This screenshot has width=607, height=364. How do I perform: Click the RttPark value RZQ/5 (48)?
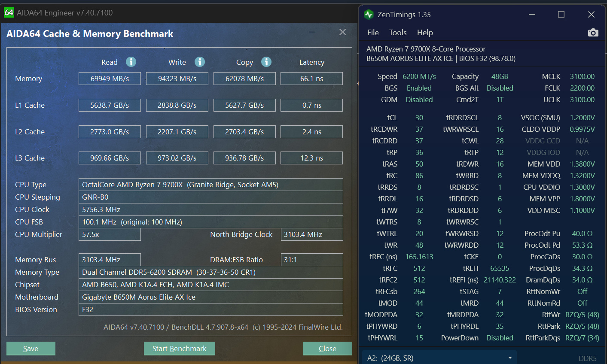582,326
